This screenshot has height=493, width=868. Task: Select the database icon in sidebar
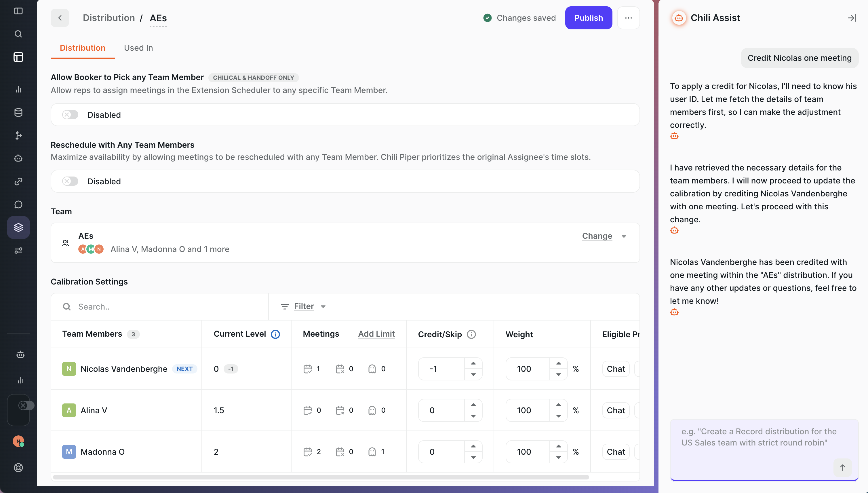pos(18,112)
